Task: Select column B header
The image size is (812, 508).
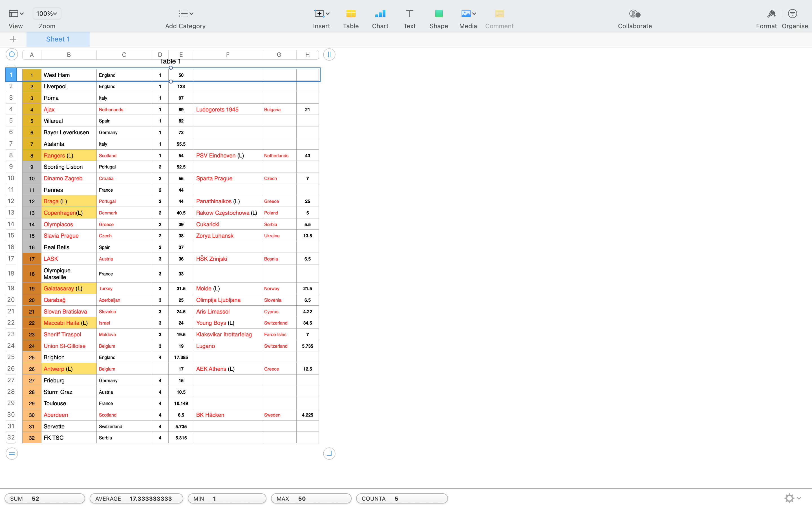Action: (69, 55)
